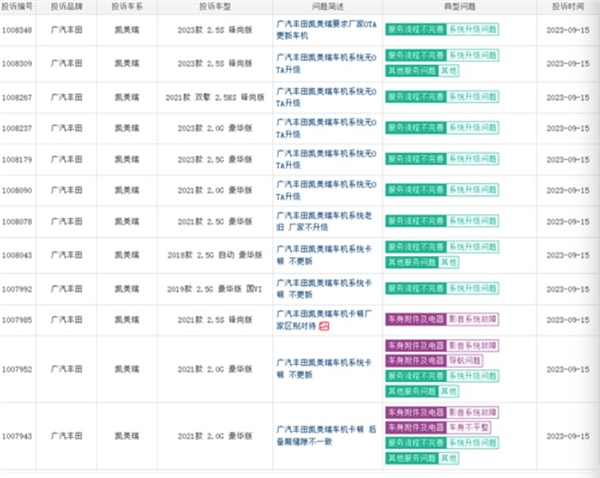Click 系统升级问题 tag in row 1008090
Image resolution: width=600 pixels, height=478 pixels.
[473, 190]
